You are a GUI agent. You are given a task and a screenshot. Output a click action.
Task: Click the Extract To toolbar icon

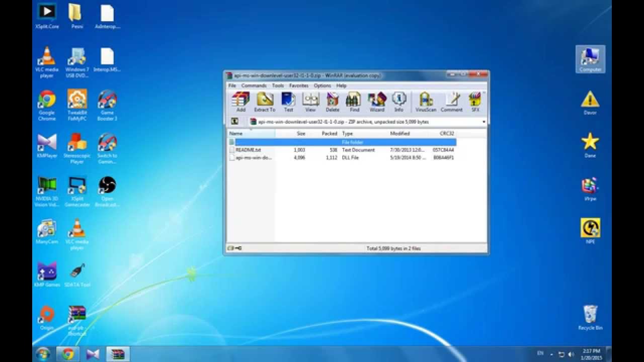[x=265, y=102]
